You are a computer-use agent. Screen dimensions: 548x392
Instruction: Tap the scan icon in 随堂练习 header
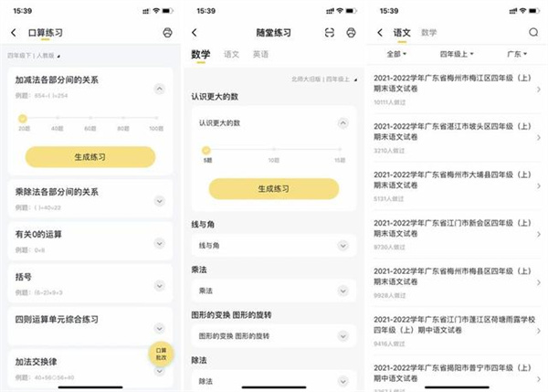[329, 33]
